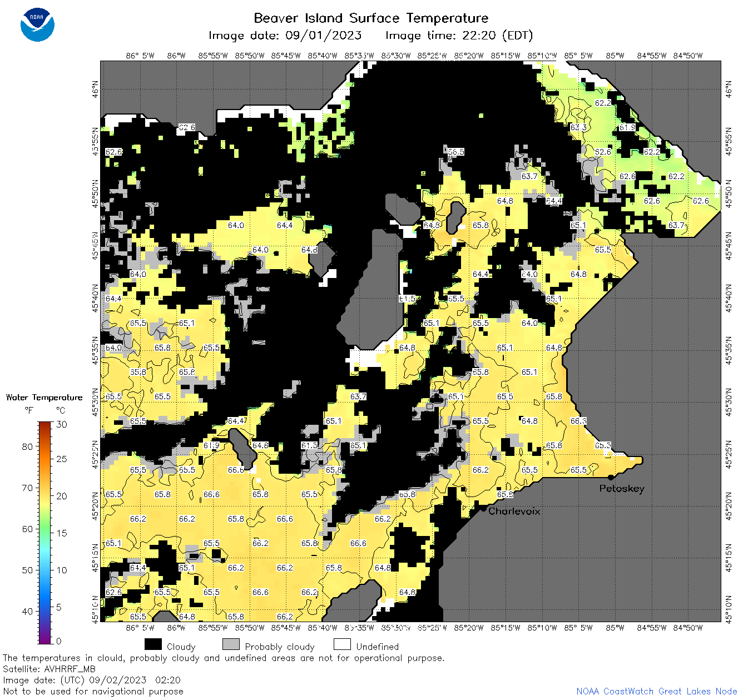Click the Cloudy legend text
The width and height of the screenshot is (743, 700).
(x=181, y=647)
